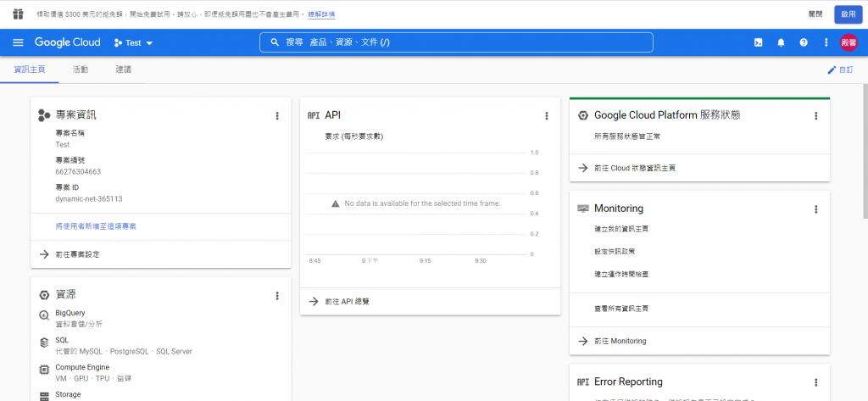Image resolution: width=868 pixels, height=401 pixels.
Task: Open the Test project selector dropdown
Action: click(133, 42)
